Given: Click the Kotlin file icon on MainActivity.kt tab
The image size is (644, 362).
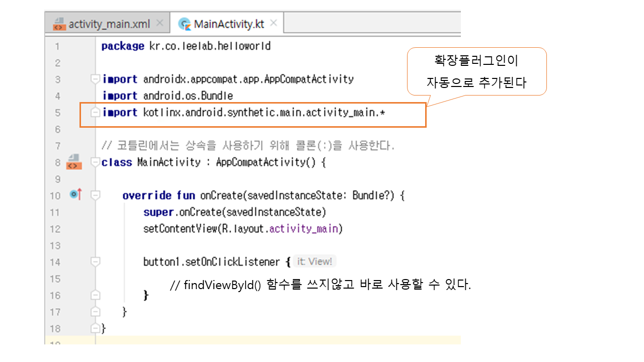Looking at the screenshot, I should point(185,24).
